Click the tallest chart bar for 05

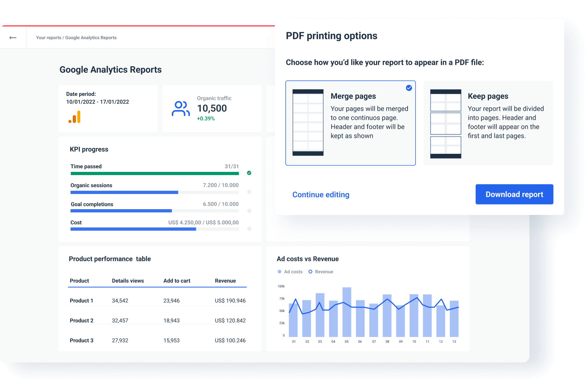[x=347, y=312]
